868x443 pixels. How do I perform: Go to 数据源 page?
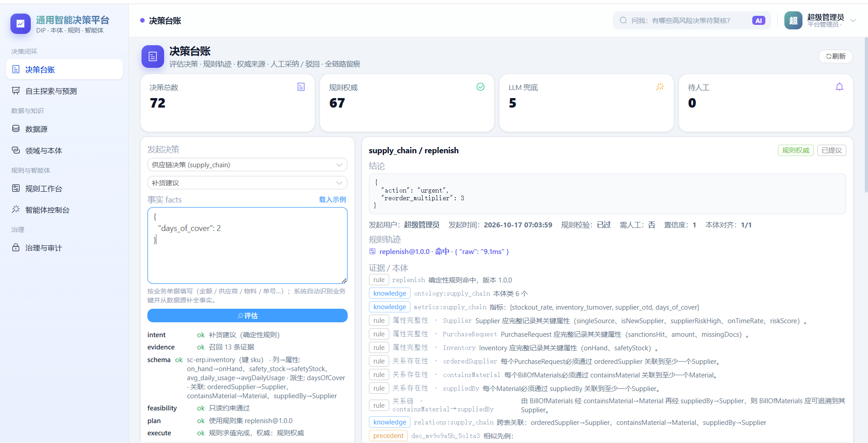pos(64,129)
